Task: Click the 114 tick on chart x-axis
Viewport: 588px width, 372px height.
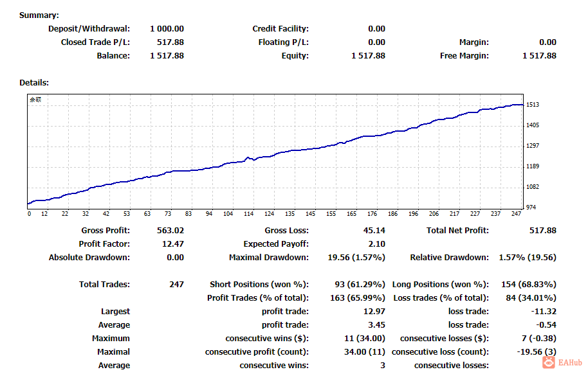Action: click(x=248, y=214)
